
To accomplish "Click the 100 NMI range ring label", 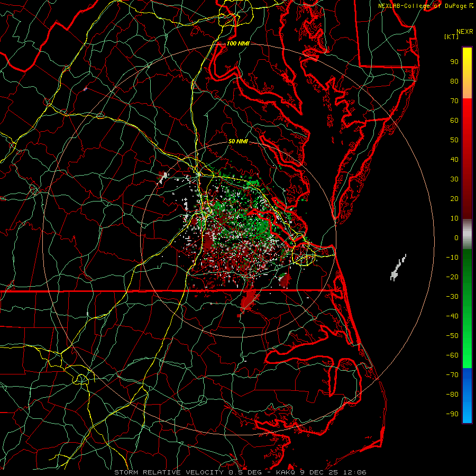I will click(x=238, y=44).
